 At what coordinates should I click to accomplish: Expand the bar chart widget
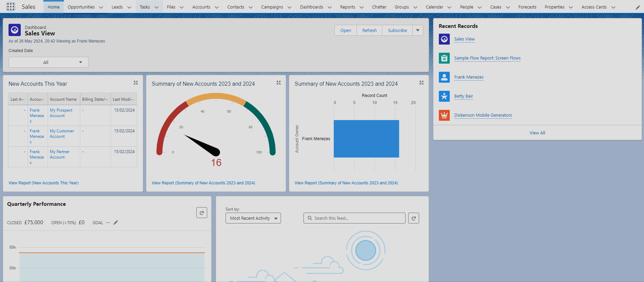(x=422, y=83)
